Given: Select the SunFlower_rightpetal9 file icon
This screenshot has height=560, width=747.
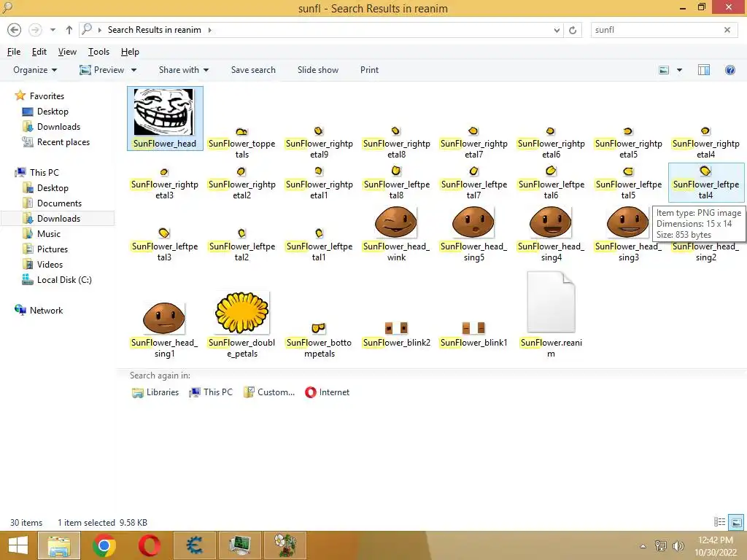Looking at the screenshot, I should tap(319, 131).
